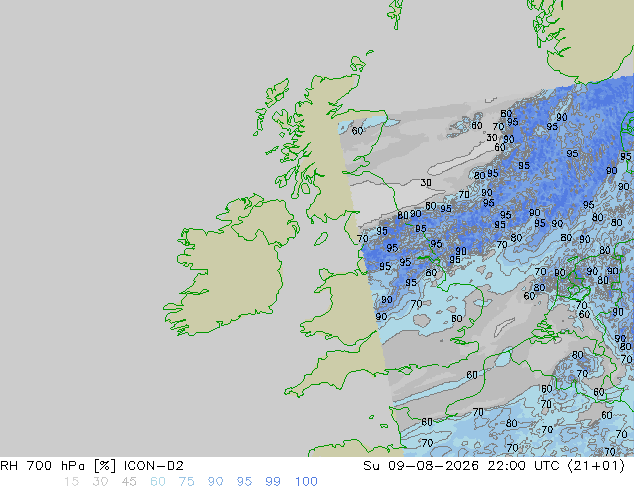The width and height of the screenshot is (634, 490).
Task: Select legend value 90 in the color scale
Action: coord(215,482)
